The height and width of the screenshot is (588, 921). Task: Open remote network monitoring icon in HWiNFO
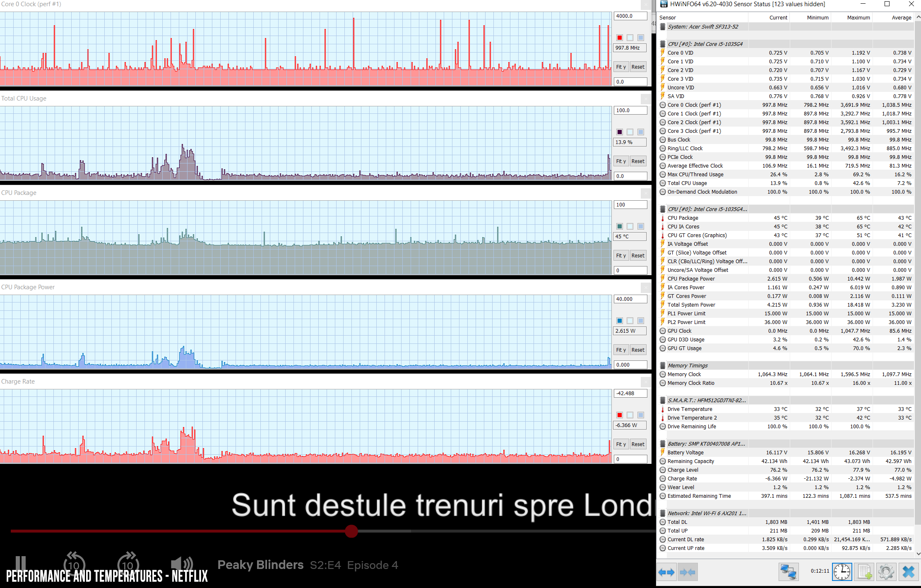click(x=788, y=572)
